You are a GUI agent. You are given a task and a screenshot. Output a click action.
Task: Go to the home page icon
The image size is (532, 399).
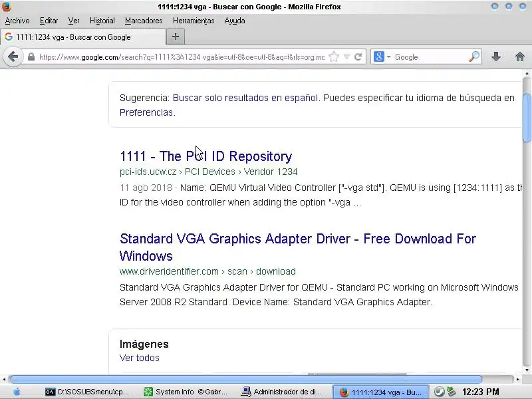pyautogui.click(x=519, y=57)
